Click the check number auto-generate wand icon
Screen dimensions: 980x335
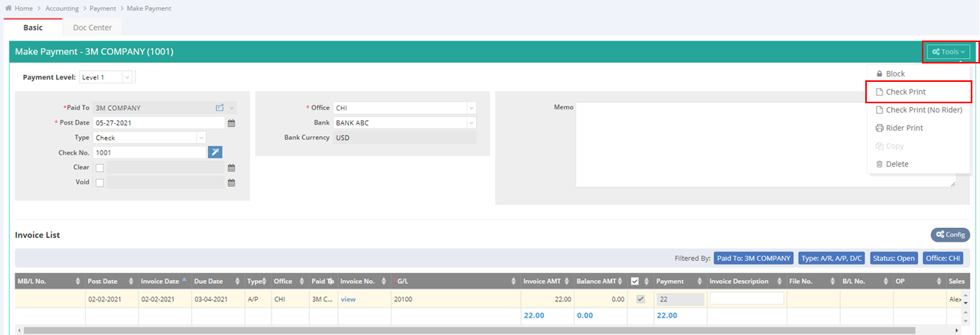(215, 153)
